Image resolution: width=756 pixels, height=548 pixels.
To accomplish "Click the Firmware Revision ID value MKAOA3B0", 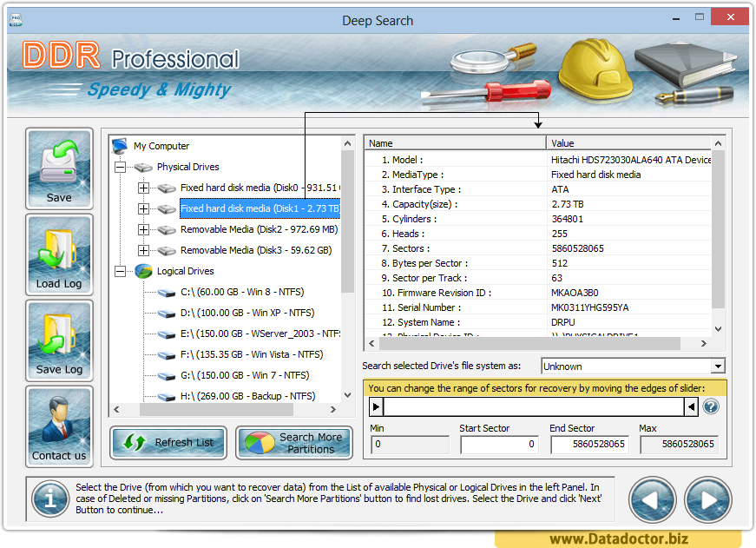I will [575, 293].
